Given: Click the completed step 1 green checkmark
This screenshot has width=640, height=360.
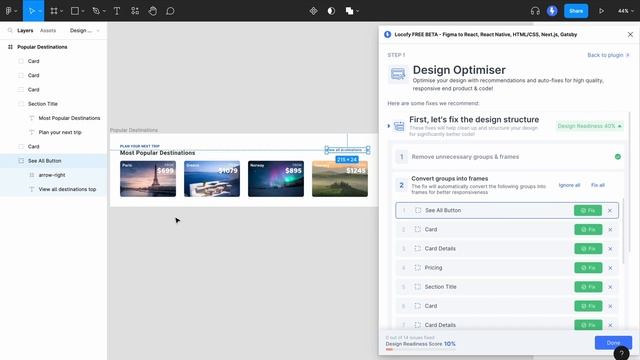Looking at the screenshot, I should [618, 157].
